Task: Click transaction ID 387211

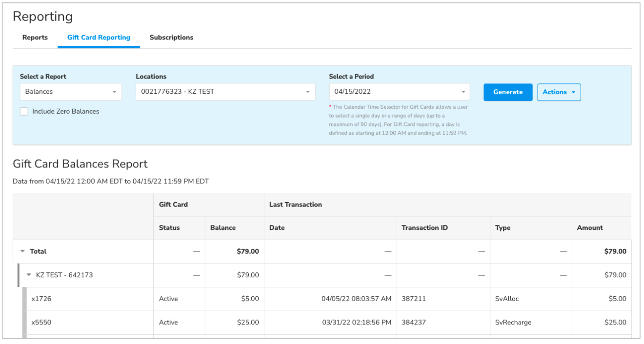Action: click(x=414, y=299)
